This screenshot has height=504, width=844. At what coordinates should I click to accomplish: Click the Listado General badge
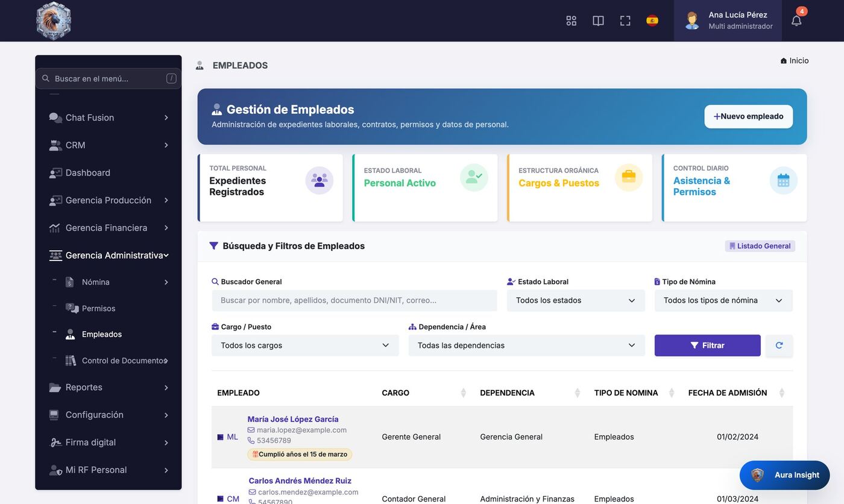point(760,246)
